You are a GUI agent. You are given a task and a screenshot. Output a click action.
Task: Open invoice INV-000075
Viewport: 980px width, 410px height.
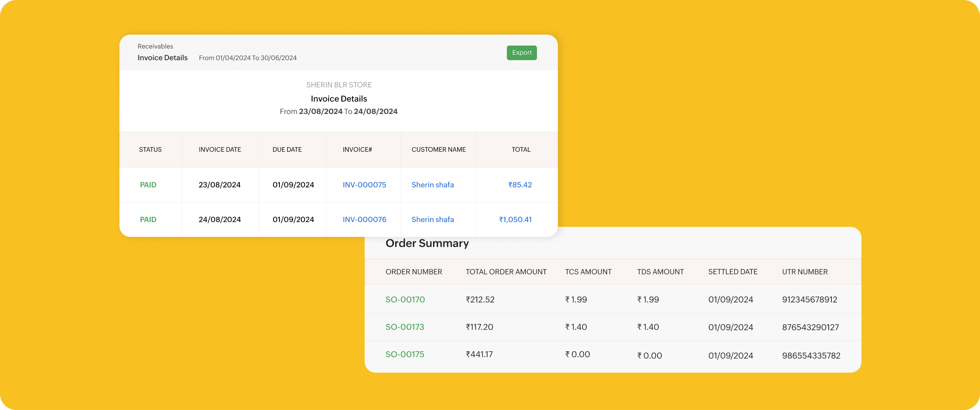point(364,185)
